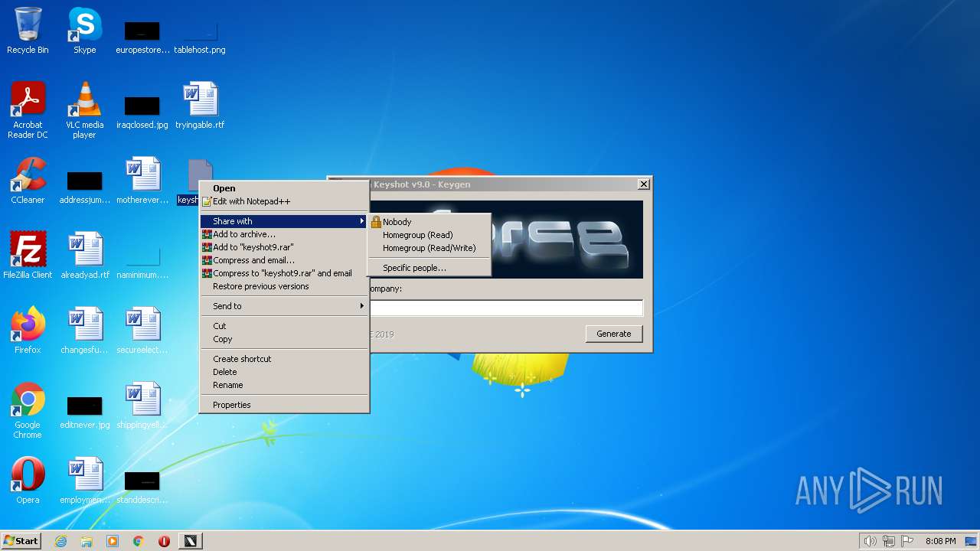The image size is (980, 551).
Task: Open Acrobat Reader DC shortcut
Action: pos(28,110)
